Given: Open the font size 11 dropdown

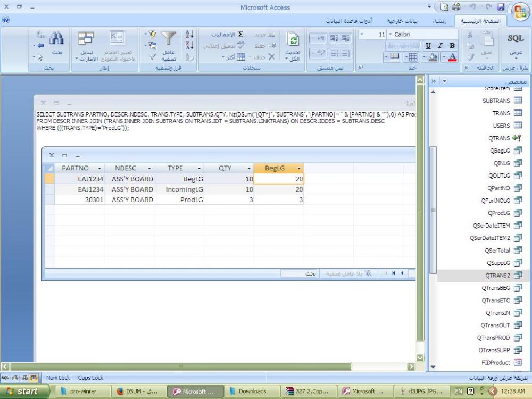Looking at the screenshot, I should coord(362,34).
